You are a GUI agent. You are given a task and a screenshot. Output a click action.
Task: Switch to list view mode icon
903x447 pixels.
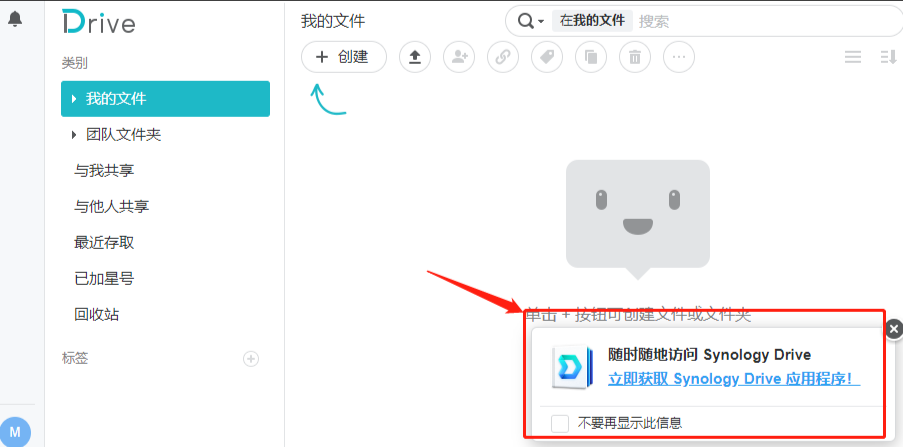pos(853,57)
